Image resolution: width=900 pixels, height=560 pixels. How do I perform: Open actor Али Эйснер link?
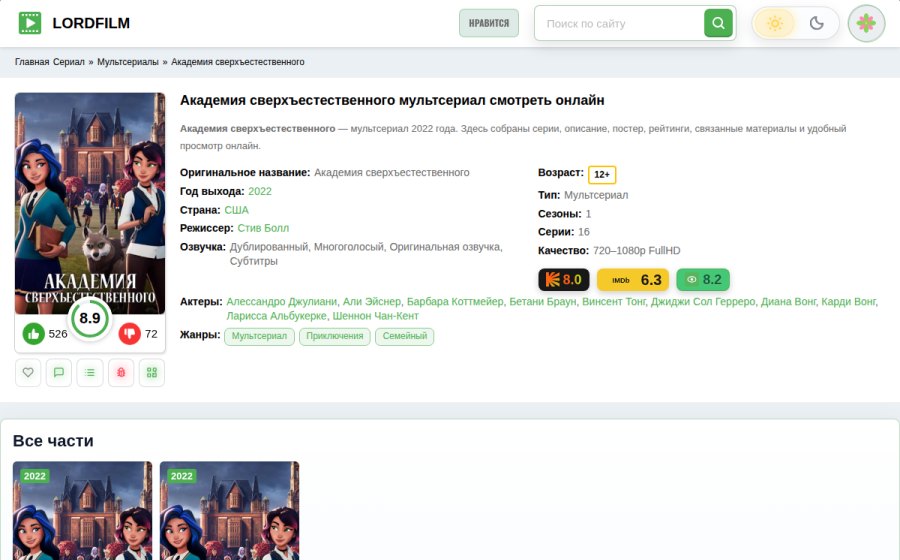[371, 301]
